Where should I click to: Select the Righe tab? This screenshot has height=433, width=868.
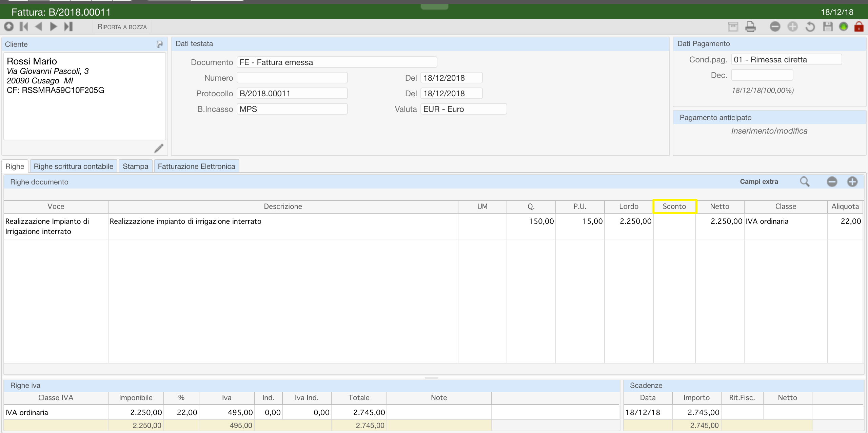click(x=15, y=166)
